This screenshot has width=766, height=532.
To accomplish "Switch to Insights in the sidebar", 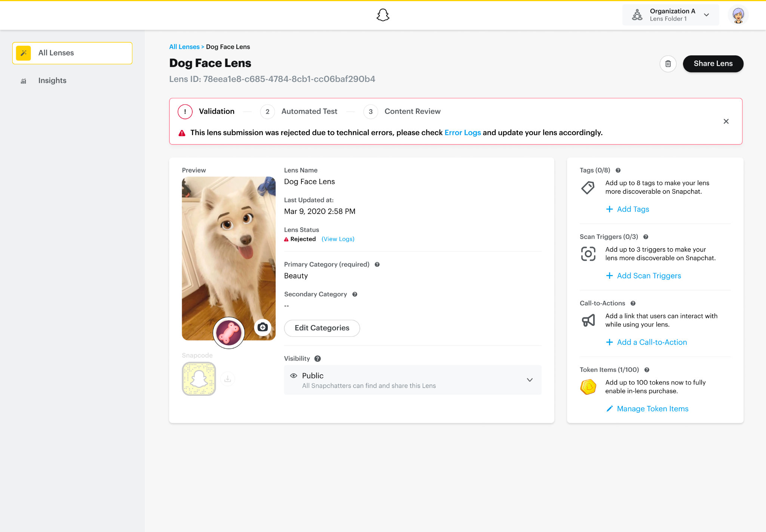I will pyautogui.click(x=52, y=80).
